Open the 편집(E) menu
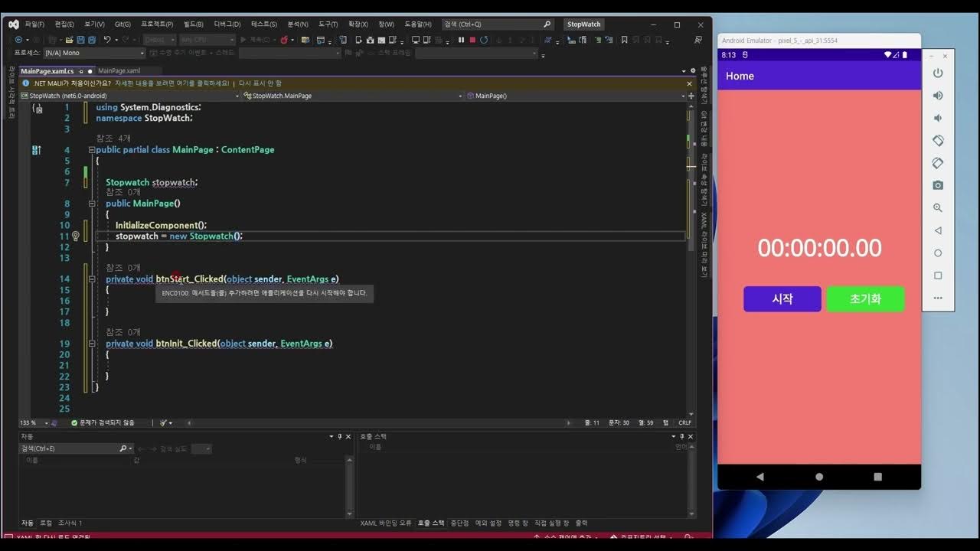This screenshot has height=551, width=980. point(65,24)
